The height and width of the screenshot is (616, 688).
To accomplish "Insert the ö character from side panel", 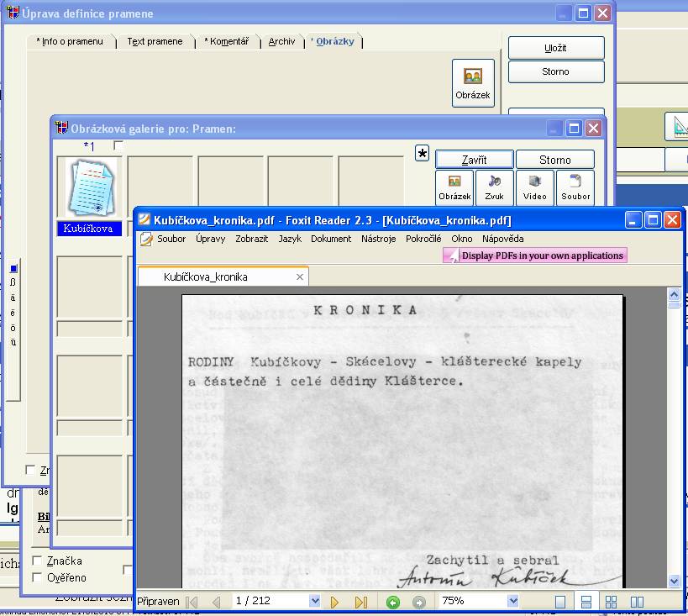I will click(13, 328).
